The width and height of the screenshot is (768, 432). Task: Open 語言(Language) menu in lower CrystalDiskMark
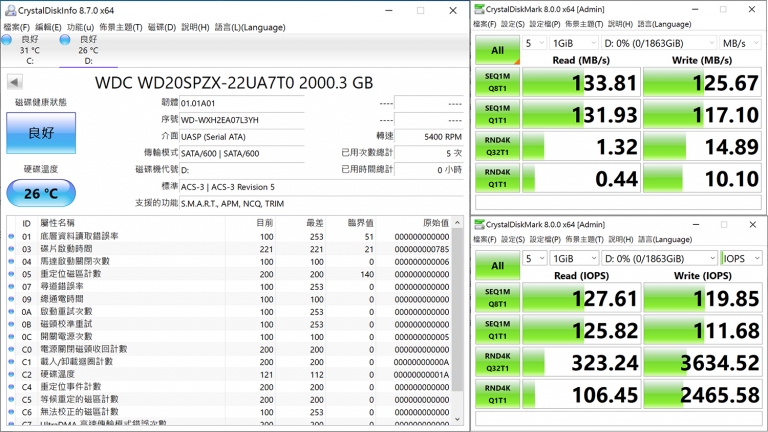click(x=665, y=240)
